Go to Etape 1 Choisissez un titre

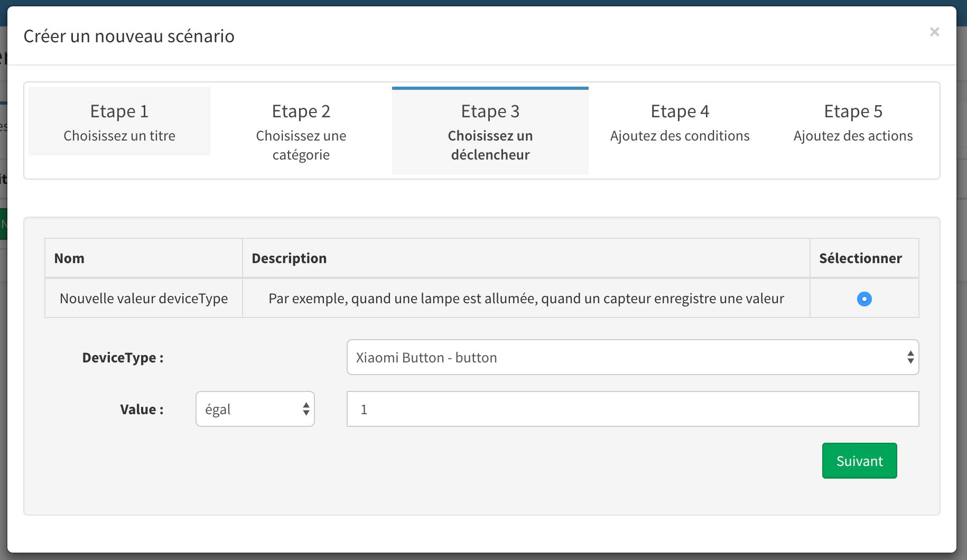coord(119,122)
